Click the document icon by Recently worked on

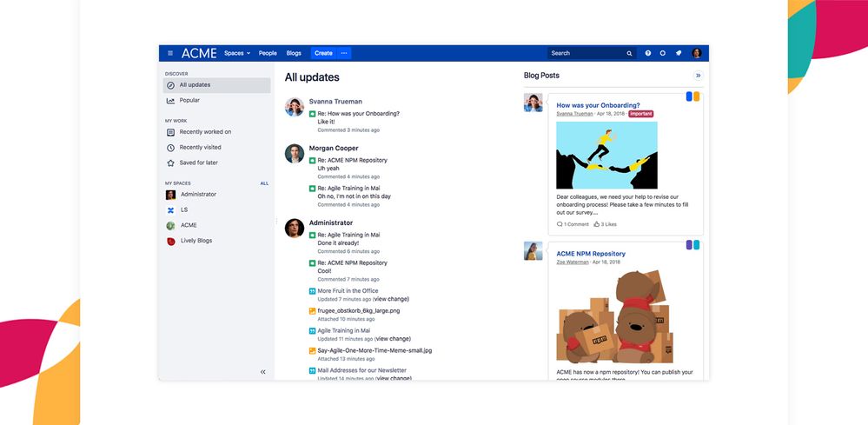point(170,132)
